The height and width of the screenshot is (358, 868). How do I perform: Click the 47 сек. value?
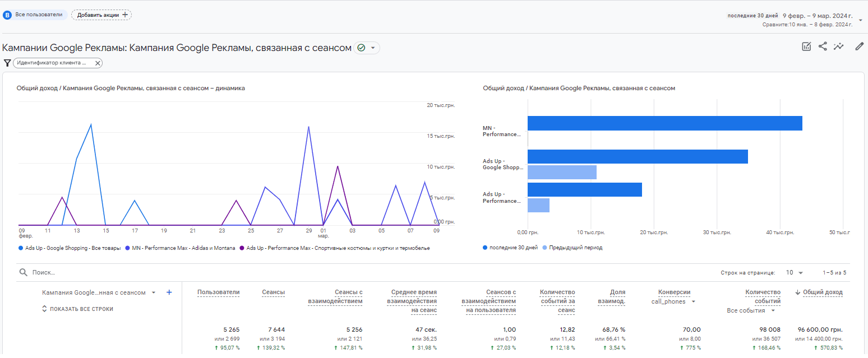tap(426, 329)
